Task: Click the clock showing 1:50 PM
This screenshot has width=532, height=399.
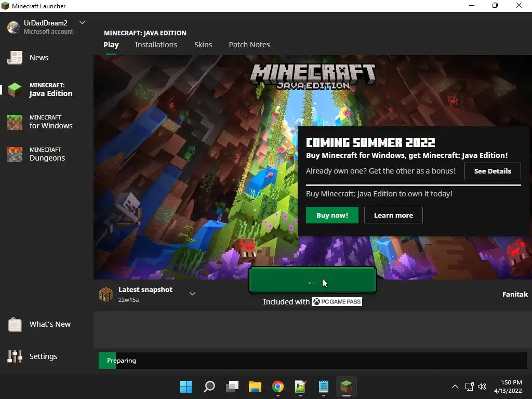Action: point(511,382)
